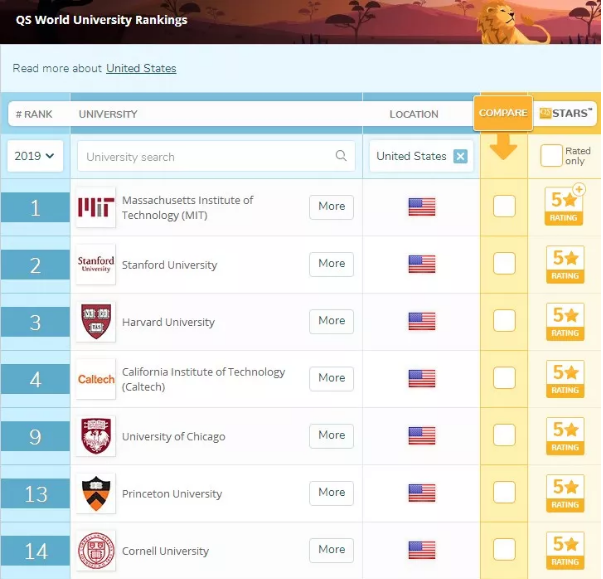Open Stanford's 5 star rating badge
Screen dimensions: 603x579
pos(565,265)
